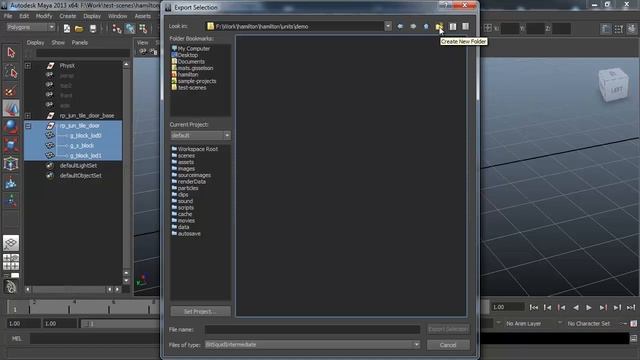This screenshot has height=360, width=640.
Task: Open the No Anim Layer dropdown
Action: 498,323
